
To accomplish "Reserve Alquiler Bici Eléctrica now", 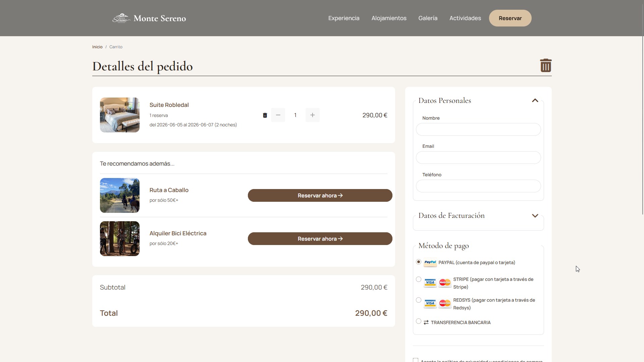I will 320,239.
